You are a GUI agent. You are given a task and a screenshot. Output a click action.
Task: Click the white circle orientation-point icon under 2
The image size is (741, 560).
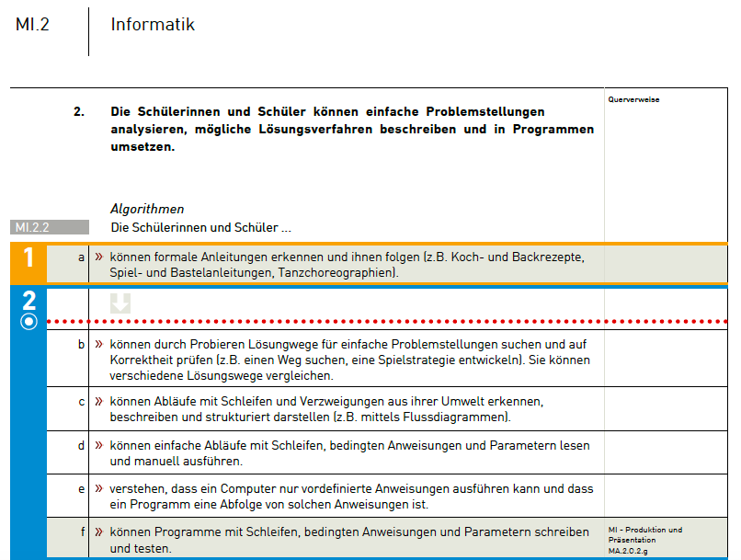pos(28,322)
